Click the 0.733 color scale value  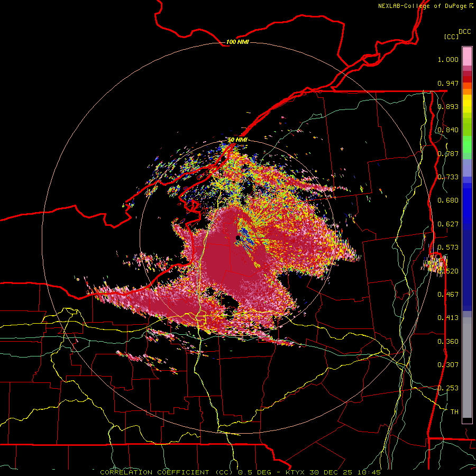pos(448,177)
